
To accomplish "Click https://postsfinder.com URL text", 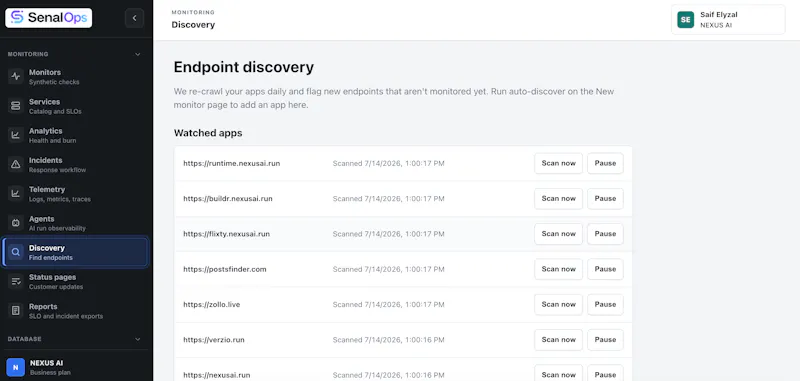I will click(x=225, y=269).
